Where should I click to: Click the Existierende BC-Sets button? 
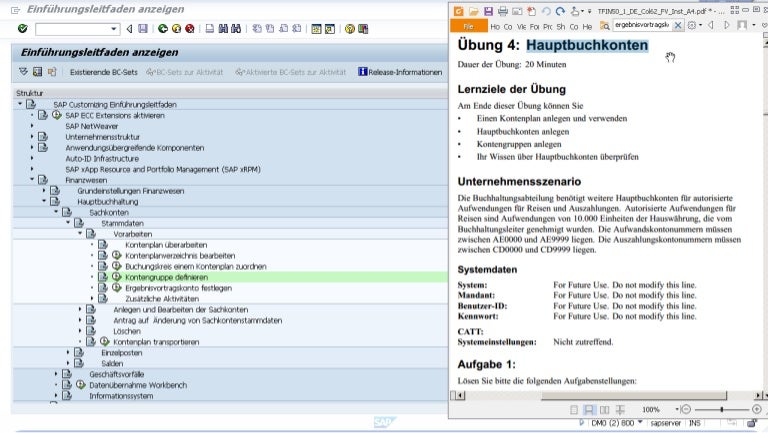(x=103, y=72)
